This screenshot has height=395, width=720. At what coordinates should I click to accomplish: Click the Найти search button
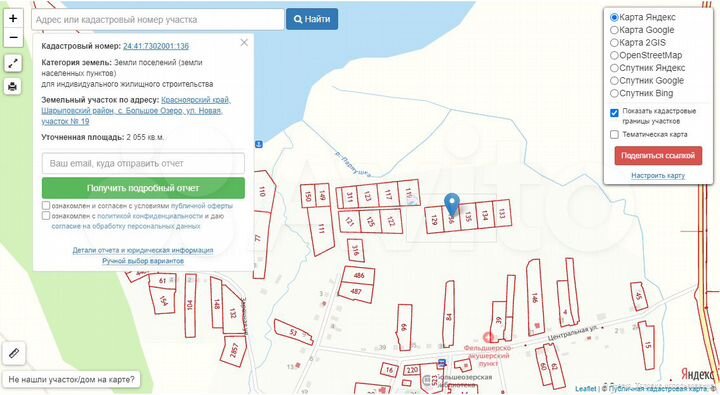click(312, 19)
